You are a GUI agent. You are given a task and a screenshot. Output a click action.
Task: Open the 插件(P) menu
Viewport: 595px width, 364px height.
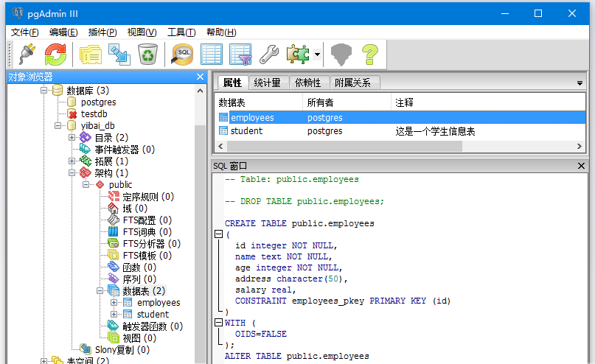(x=102, y=32)
